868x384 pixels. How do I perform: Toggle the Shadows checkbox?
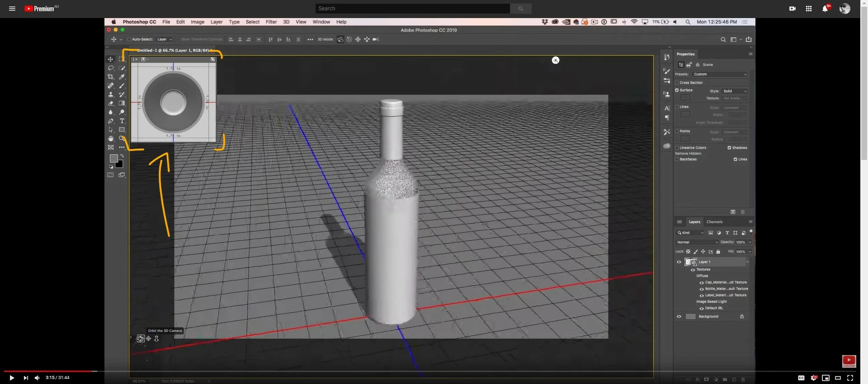click(x=729, y=148)
